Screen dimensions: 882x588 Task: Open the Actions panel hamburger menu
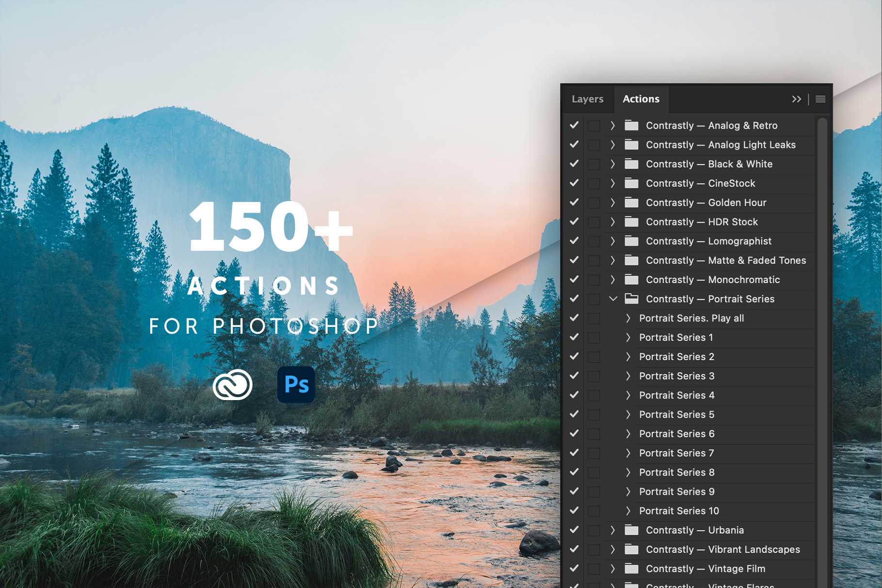coord(820,99)
